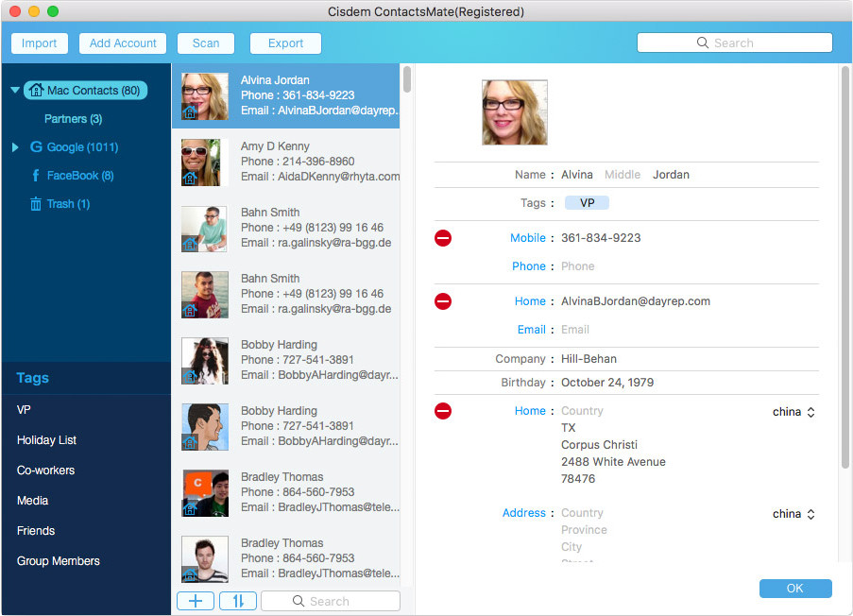The width and height of the screenshot is (853, 616).
Task: Select contact Amy D Kenny
Action: [285, 163]
